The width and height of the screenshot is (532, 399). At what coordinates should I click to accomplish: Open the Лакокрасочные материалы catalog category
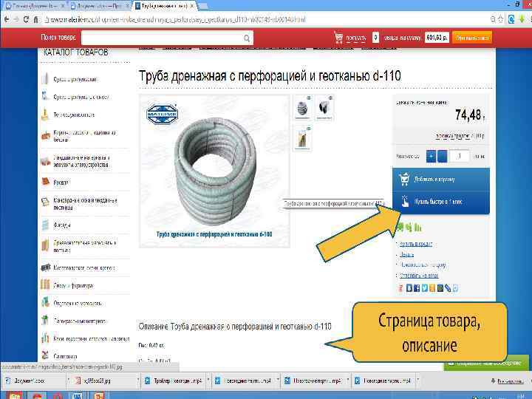pos(80,321)
